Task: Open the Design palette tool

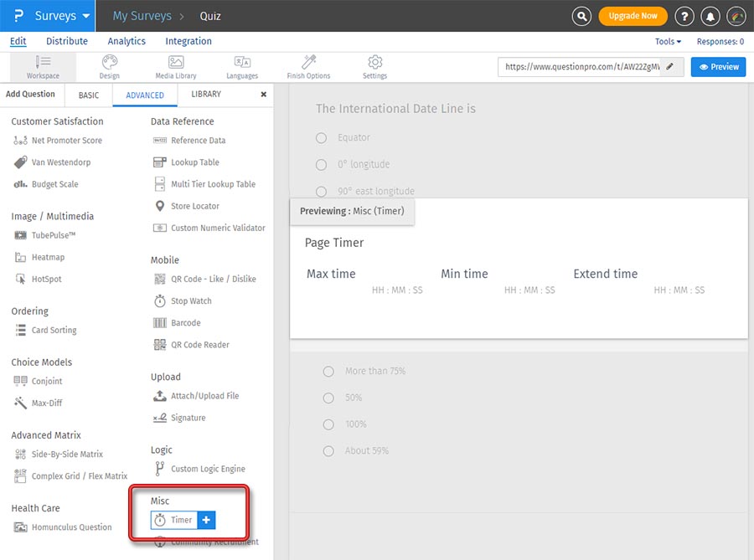Action: [109, 67]
